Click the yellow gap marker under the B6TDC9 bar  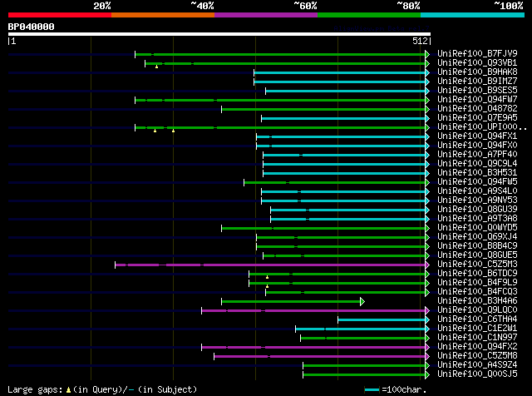coord(267,278)
